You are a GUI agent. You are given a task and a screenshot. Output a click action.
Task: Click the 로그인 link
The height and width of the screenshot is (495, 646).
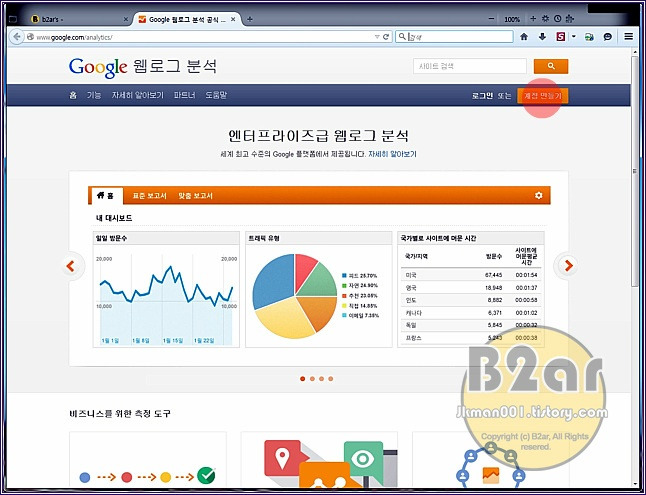click(x=482, y=96)
